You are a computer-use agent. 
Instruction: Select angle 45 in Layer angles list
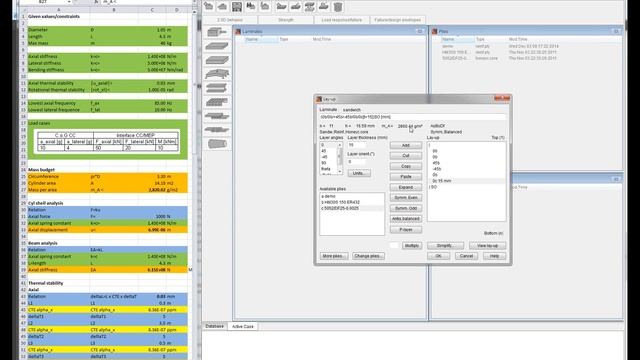pos(324,151)
